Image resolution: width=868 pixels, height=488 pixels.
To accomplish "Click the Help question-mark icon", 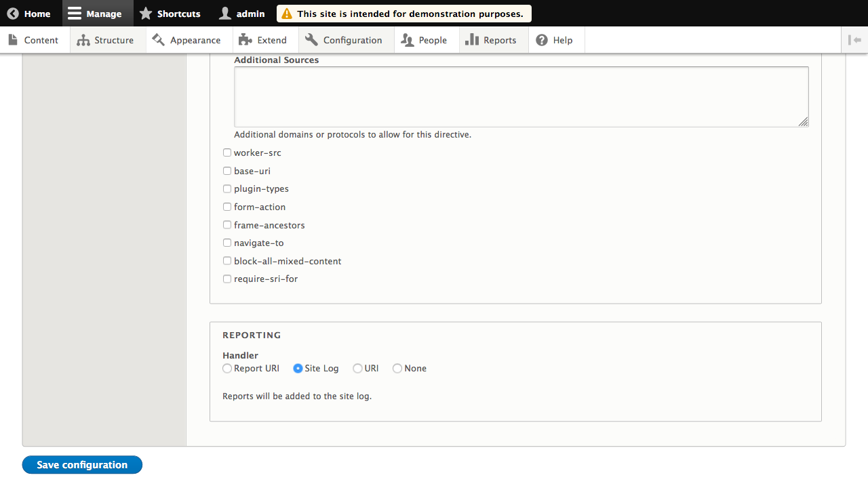I will (x=542, y=40).
